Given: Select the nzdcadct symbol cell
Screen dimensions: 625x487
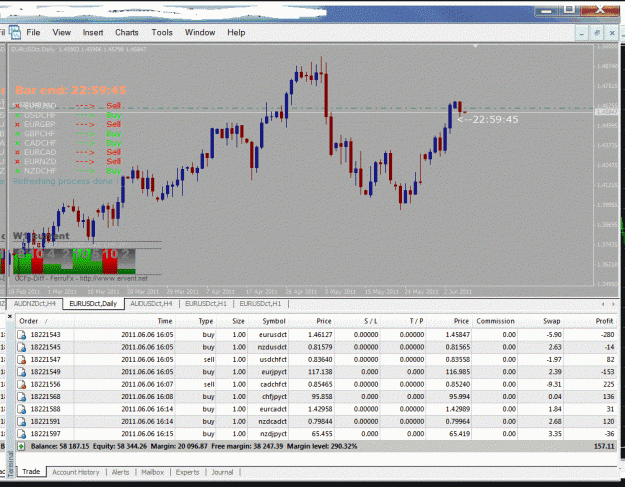Looking at the screenshot, I should pos(273,421).
